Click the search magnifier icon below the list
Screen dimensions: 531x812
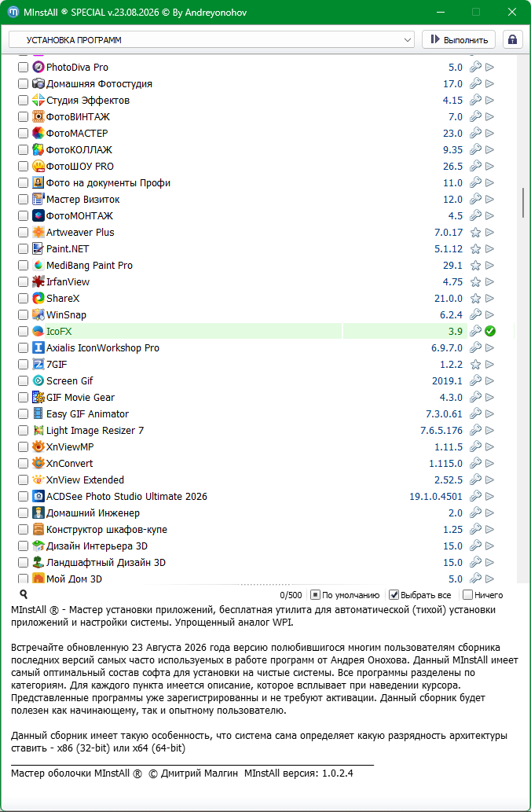coord(24,594)
